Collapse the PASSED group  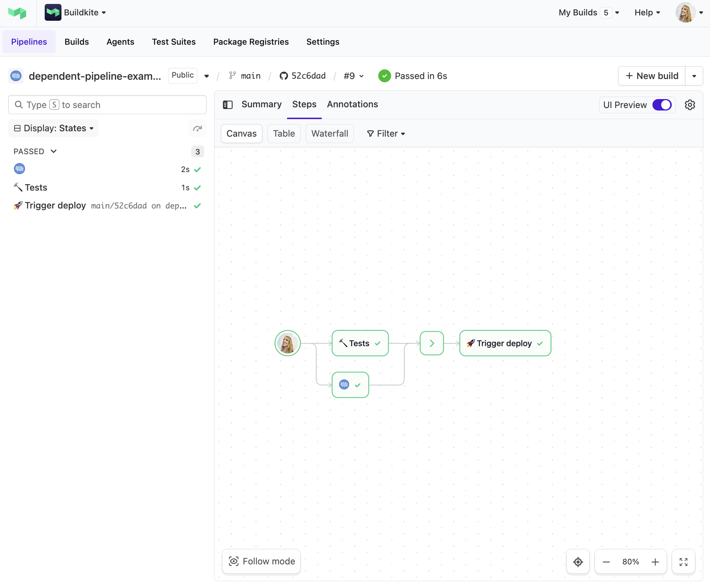pyautogui.click(x=54, y=151)
